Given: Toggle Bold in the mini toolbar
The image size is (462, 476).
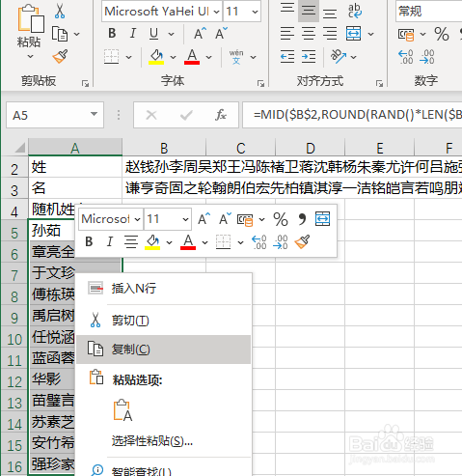Looking at the screenshot, I should (89, 241).
